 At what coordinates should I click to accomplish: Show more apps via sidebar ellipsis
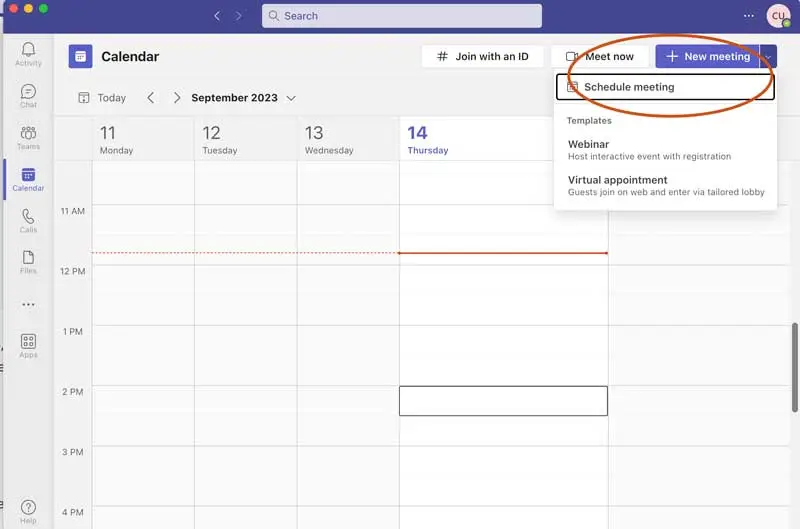coord(28,305)
